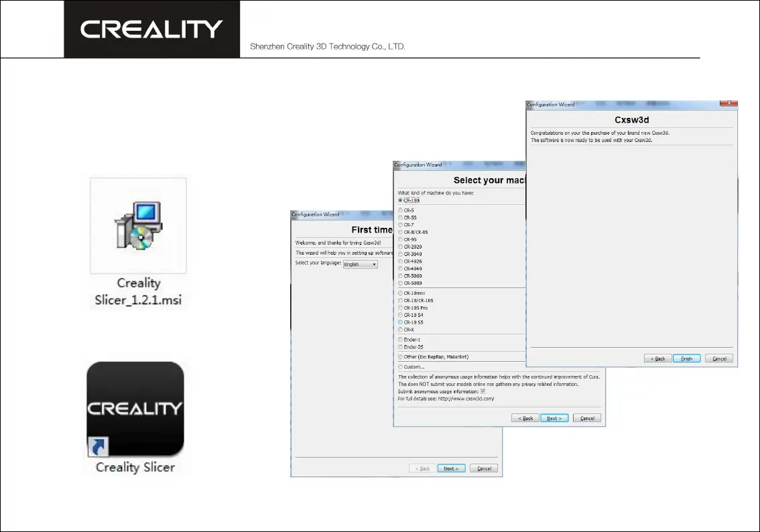Click Next in Select your machine wizard
The image size is (760, 532).
tap(554, 418)
